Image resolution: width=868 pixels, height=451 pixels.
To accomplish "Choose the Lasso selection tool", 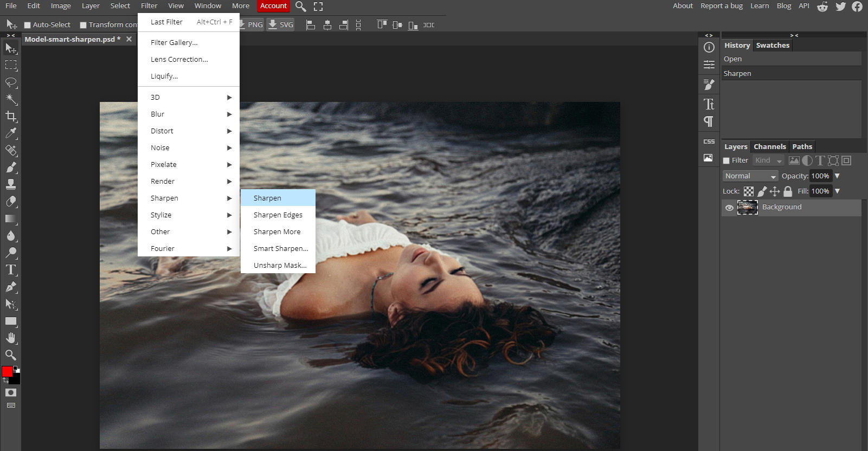I will 11,82.
